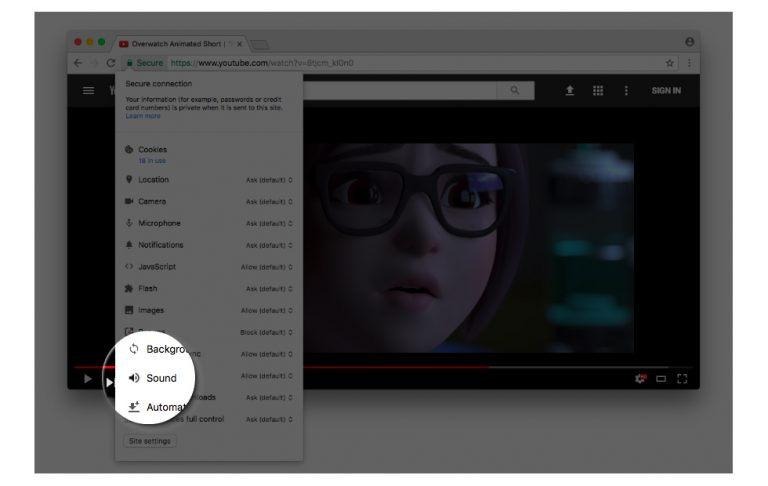Click the Site settings button

150,441
